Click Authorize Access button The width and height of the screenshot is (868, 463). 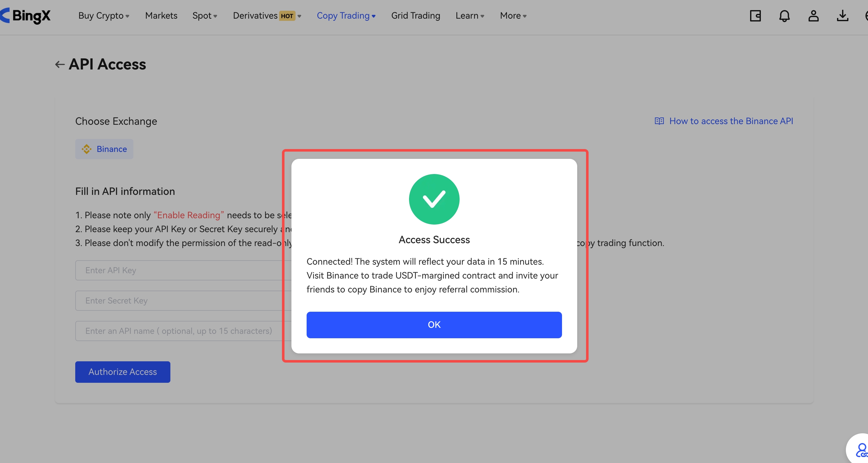[x=122, y=372]
